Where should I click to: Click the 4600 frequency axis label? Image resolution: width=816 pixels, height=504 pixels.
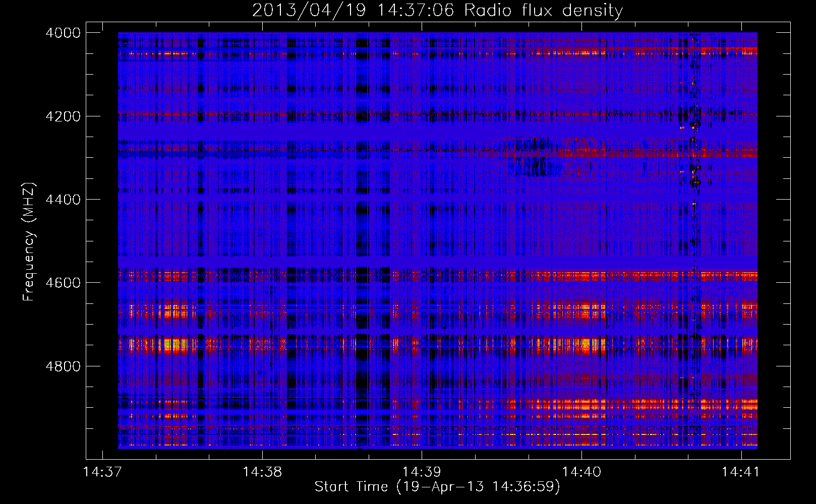[63, 283]
